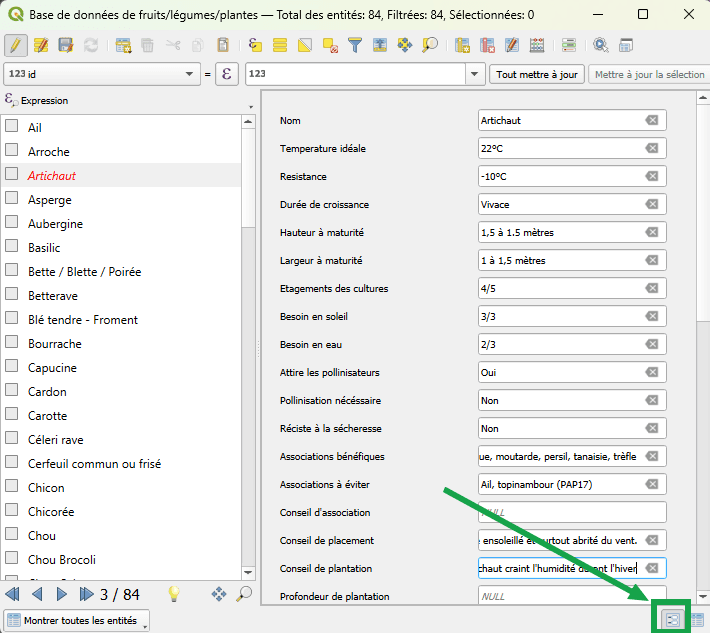Viewport: 710px width, 633px height.
Task: Copy selected rows icon
Action: (x=197, y=45)
